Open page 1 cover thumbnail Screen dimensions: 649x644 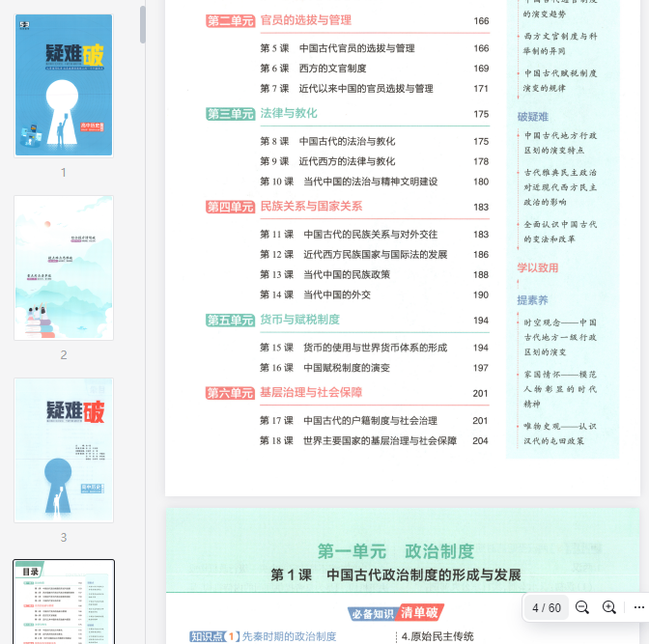point(64,85)
